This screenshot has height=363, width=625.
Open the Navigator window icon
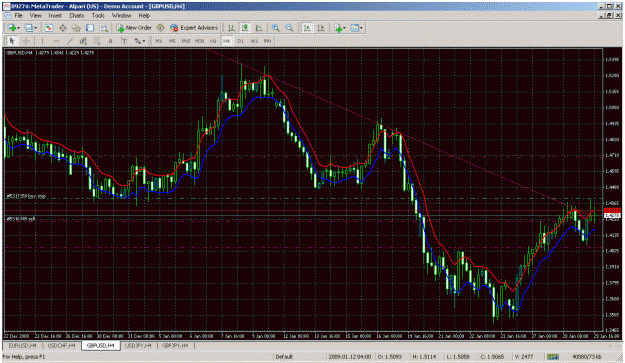pyautogui.click(x=76, y=28)
